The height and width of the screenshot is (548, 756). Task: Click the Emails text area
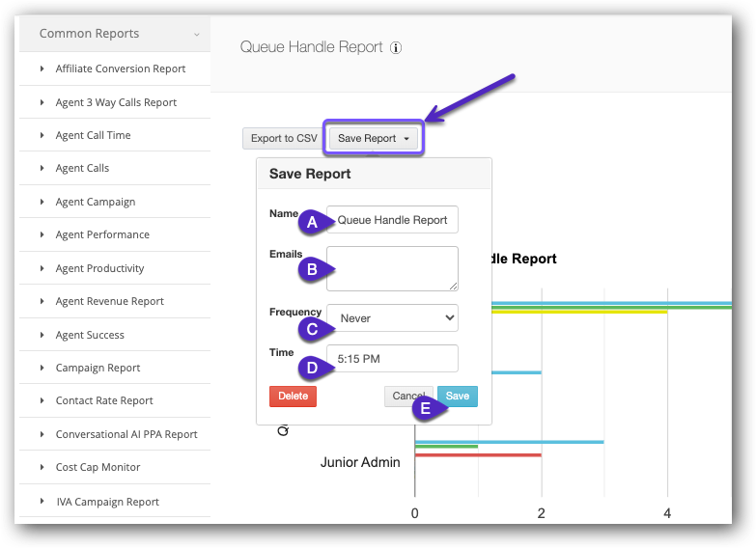point(392,268)
